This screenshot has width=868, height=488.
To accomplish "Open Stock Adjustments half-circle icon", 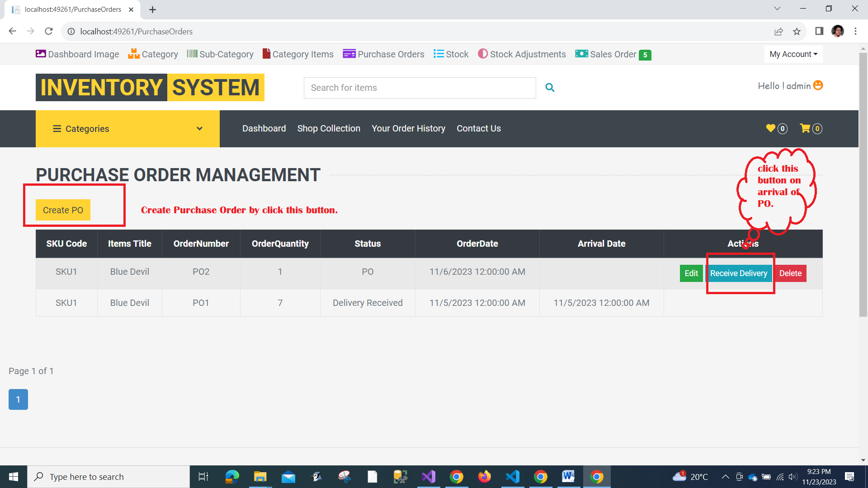I will click(483, 54).
